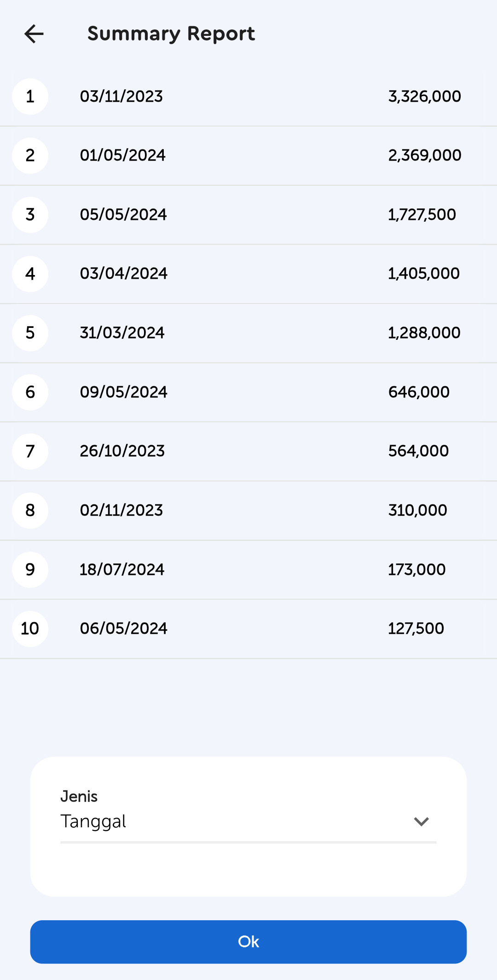Select the rank 4 circle badge
The height and width of the screenshot is (980, 497).
point(30,274)
